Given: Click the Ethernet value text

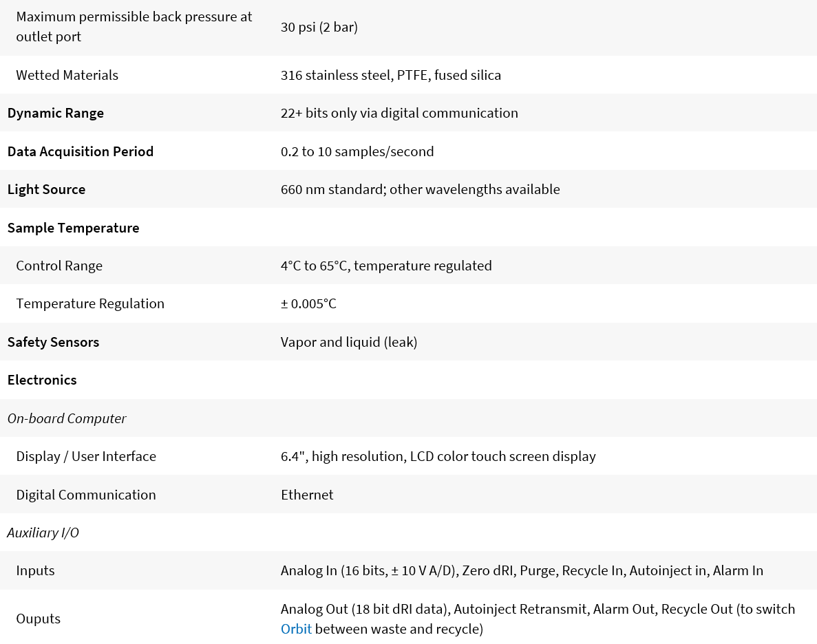Looking at the screenshot, I should [307, 495].
